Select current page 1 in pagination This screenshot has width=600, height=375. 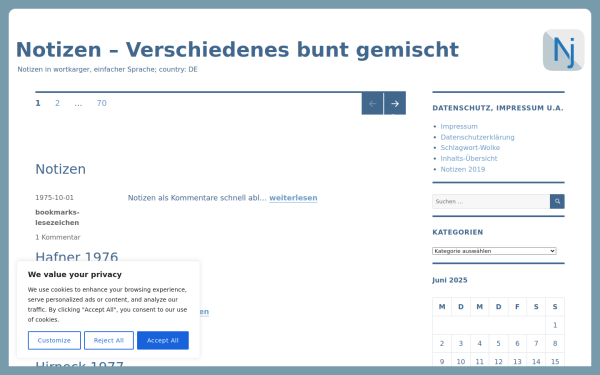(38, 103)
